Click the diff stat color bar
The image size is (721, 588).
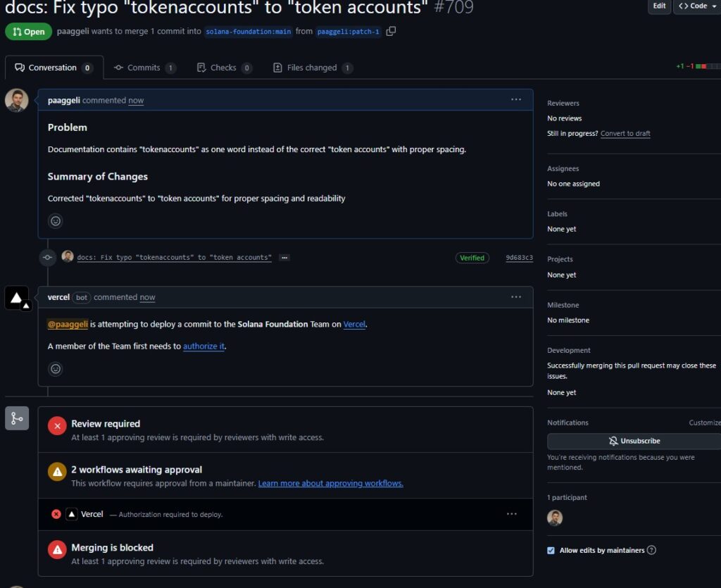pos(707,67)
